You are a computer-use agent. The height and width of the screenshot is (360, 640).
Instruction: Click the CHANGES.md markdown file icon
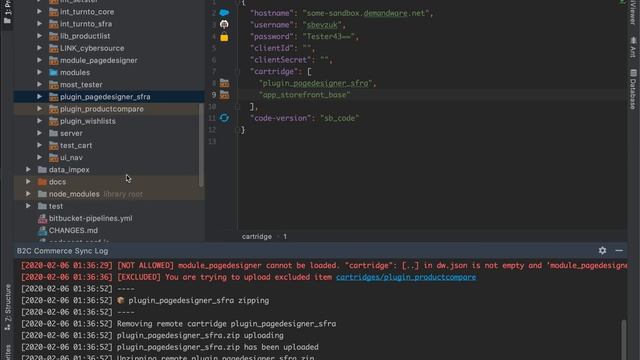pyautogui.click(x=42, y=231)
